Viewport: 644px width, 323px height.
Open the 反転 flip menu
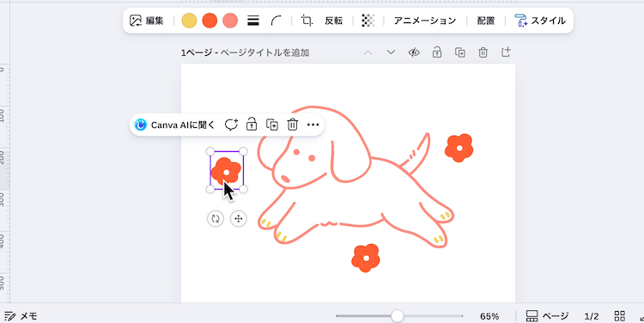point(333,21)
